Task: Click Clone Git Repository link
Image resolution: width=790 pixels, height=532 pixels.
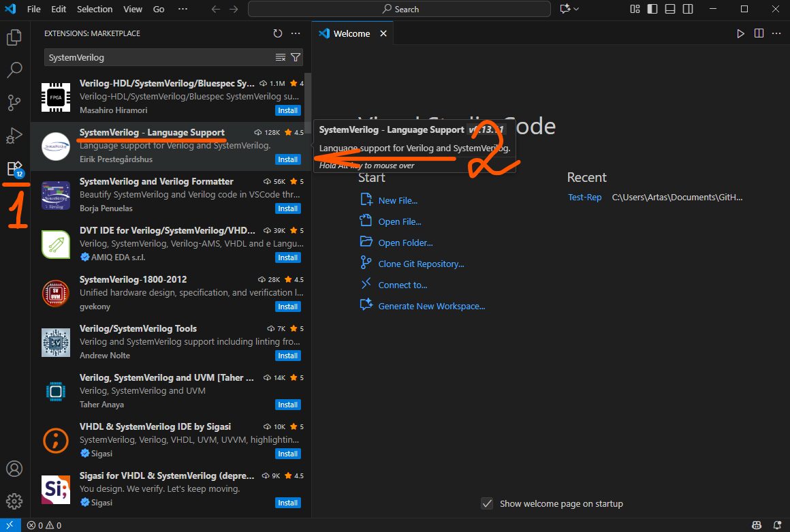Action: tap(421, 264)
